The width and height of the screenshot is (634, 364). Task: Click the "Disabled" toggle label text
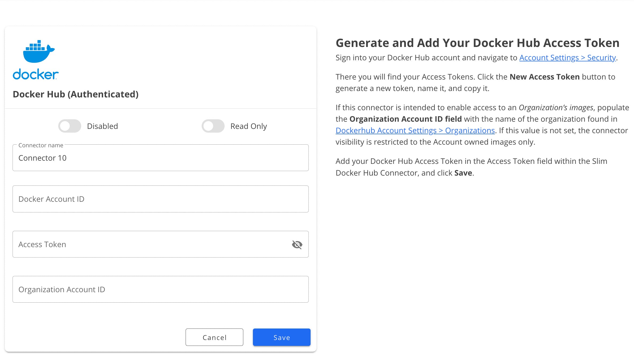[102, 126]
